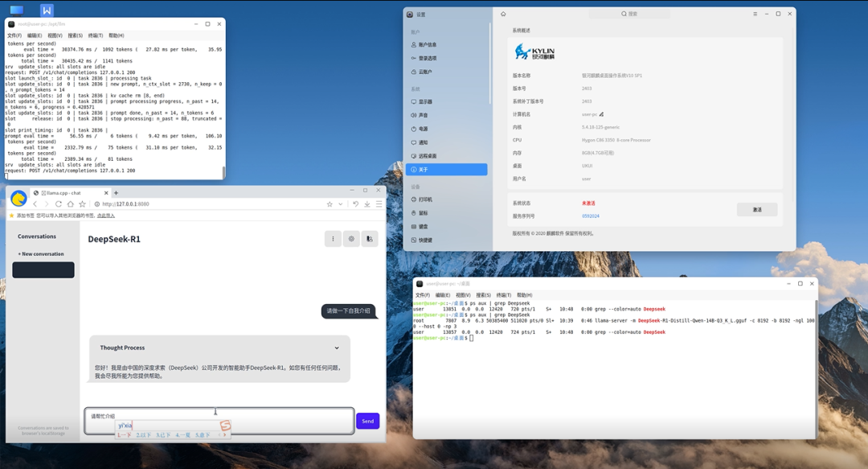Open 帮助(H) menu in user-pc desktop terminal
Viewport: 868px width, 469px height.
pyautogui.click(x=524, y=295)
